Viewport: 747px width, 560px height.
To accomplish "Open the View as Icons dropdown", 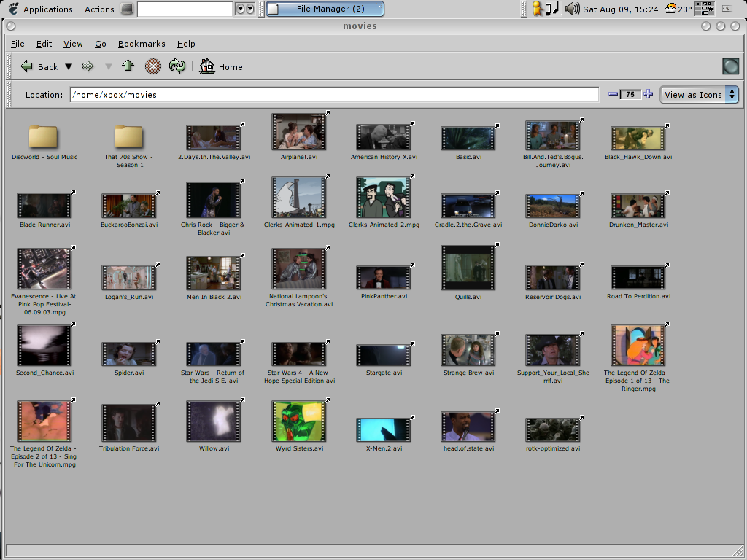I will pos(699,94).
